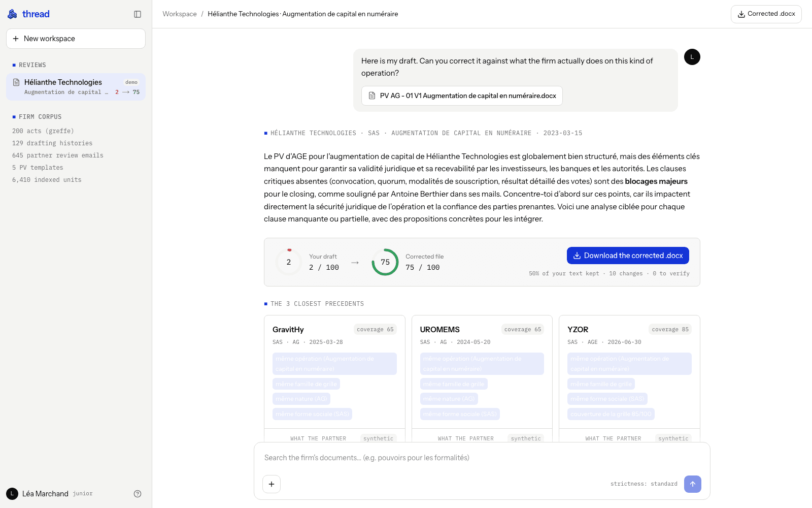812x508 pixels.
Task: Open attached PV AG - 01 V1 docx file
Action: [462, 96]
